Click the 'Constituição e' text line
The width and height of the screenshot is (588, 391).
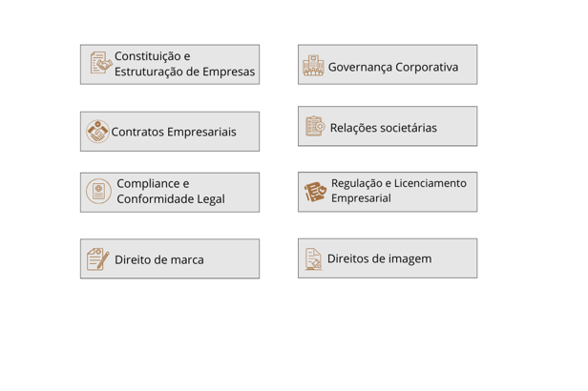point(153,56)
